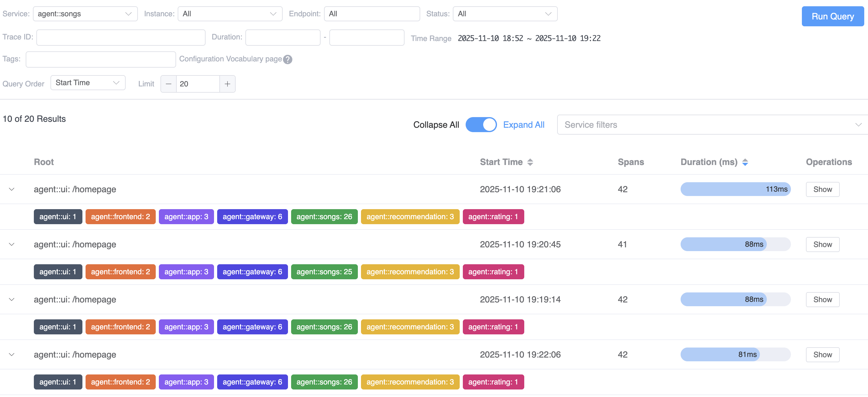The image size is (868, 397).
Task: Click the Duration column sort icon
Action: (745, 162)
